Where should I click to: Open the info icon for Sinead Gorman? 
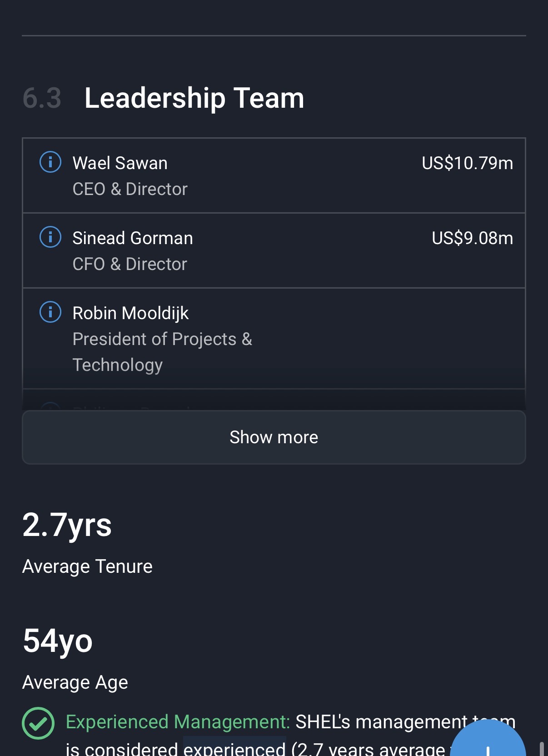click(50, 237)
